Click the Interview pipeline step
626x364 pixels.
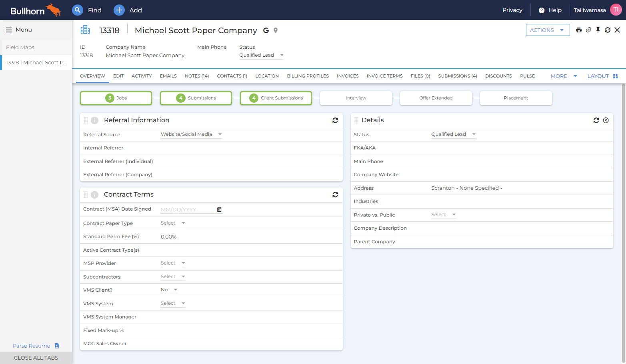[356, 98]
